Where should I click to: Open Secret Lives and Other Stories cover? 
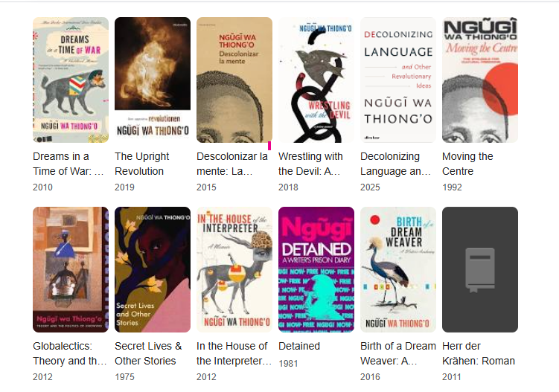[153, 269]
